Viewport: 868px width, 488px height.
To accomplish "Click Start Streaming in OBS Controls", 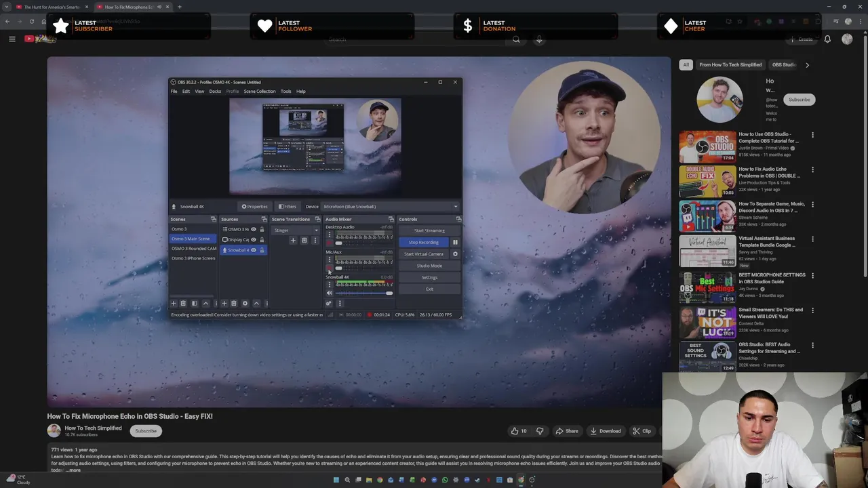I will 429,230.
